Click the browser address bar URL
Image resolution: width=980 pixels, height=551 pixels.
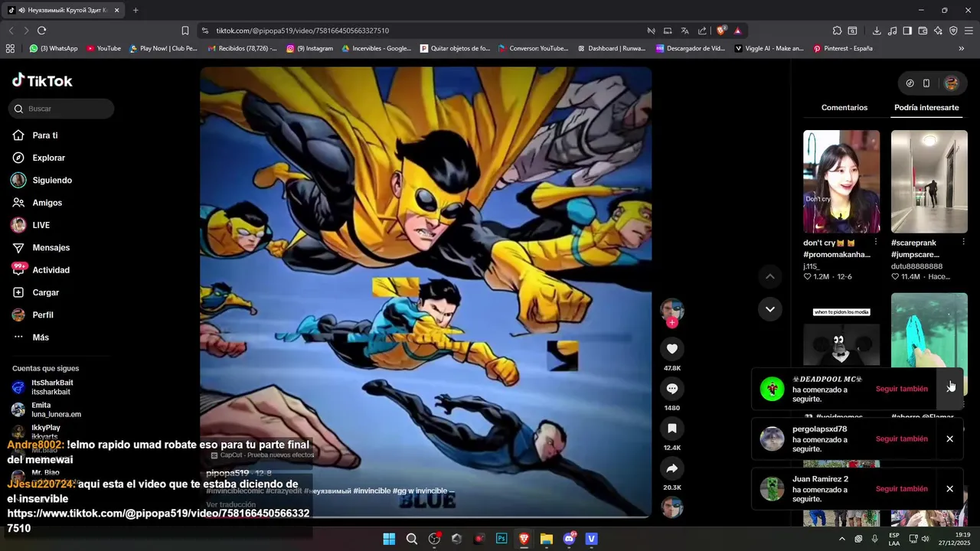pyautogui.click(x=302, y=31)
